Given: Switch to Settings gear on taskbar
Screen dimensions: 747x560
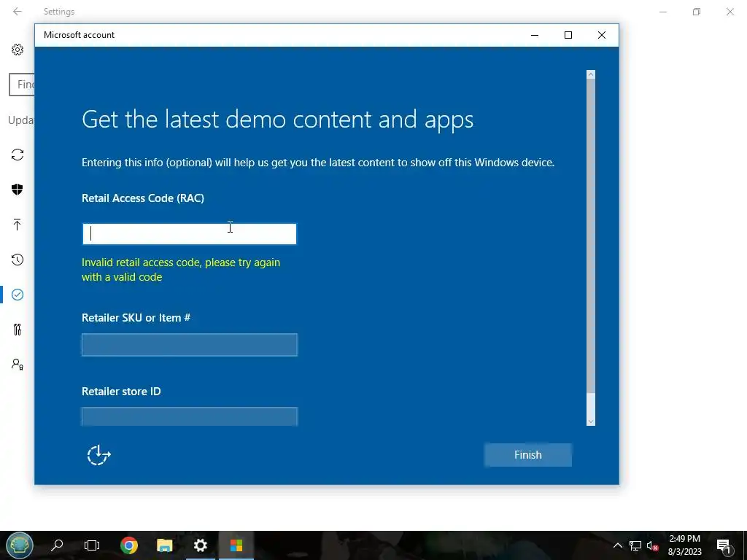Looking at the screenshot, I should [x=200, y=545].
